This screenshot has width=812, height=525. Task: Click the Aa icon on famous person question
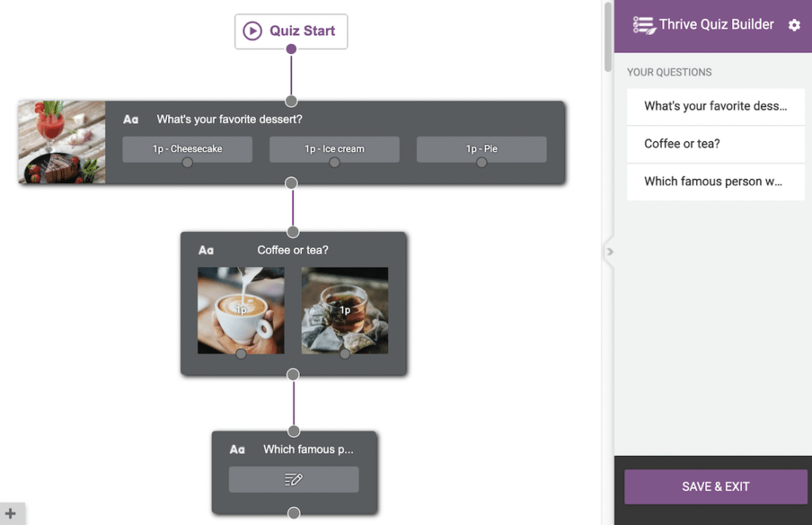pos(237,450)
